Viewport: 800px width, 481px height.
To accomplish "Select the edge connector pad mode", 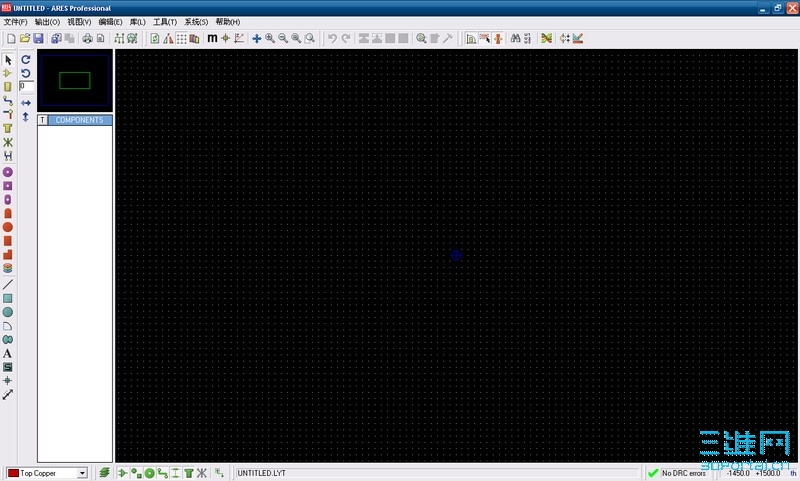I will (x=8, y=214).
